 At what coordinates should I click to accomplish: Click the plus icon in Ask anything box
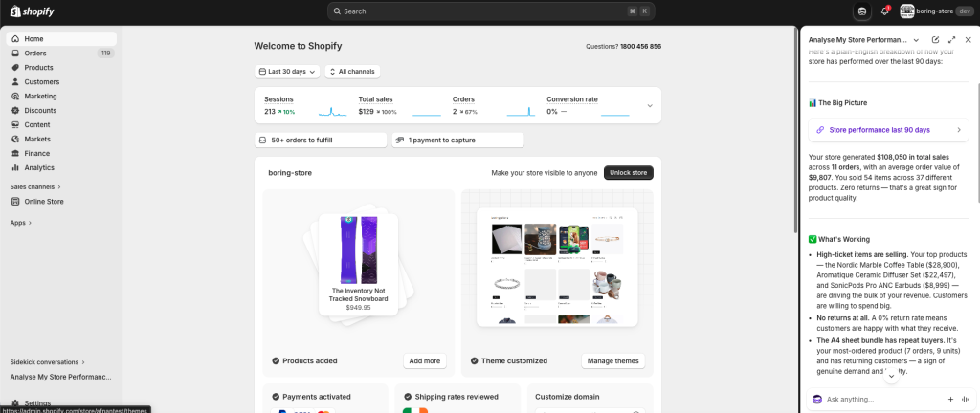point(950,399)
